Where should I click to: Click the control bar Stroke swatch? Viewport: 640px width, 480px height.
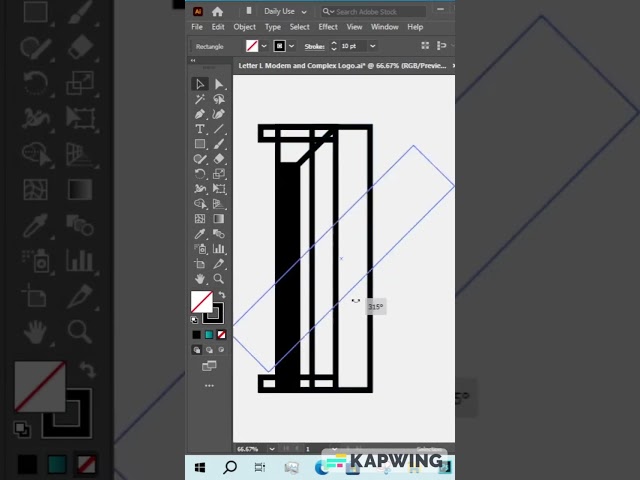click(280, 46)
